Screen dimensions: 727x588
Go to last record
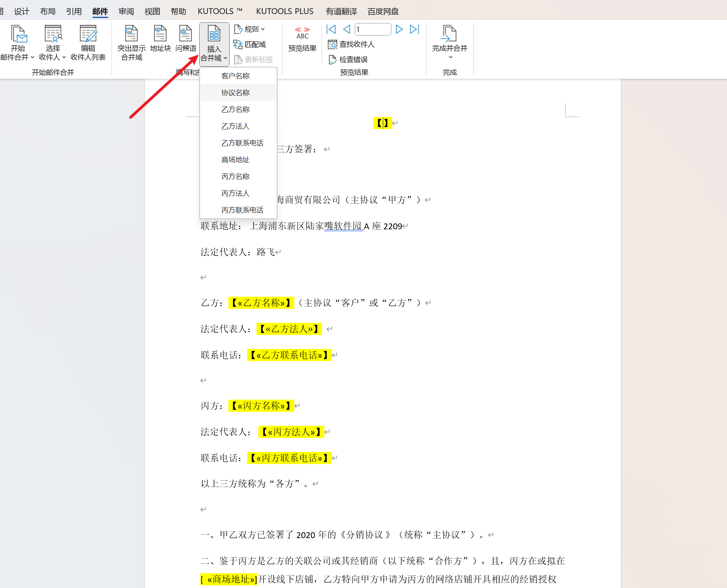tap(414, 29)
